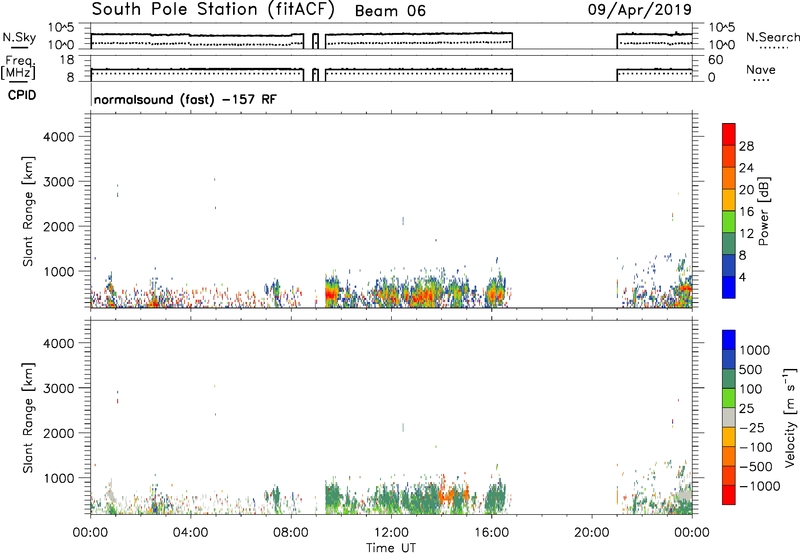Click the 'Beam 06' label
This screenshot has height=554, width=800.
390,11
